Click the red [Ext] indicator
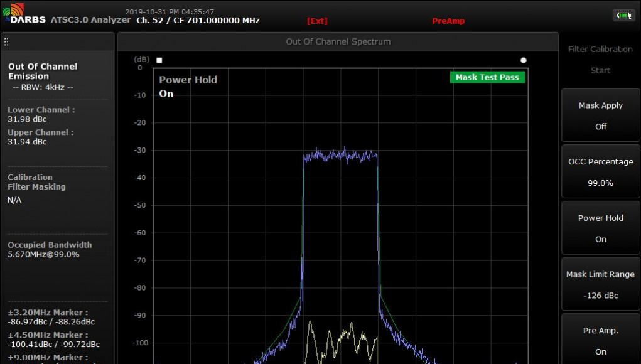Viewport: 641px width, 364px height. [x=317, y=21]
